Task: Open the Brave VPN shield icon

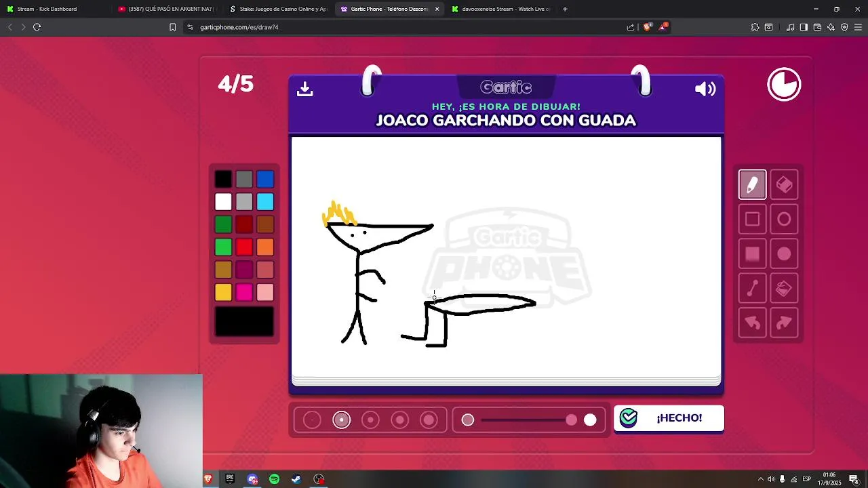Action: point(844,27)
